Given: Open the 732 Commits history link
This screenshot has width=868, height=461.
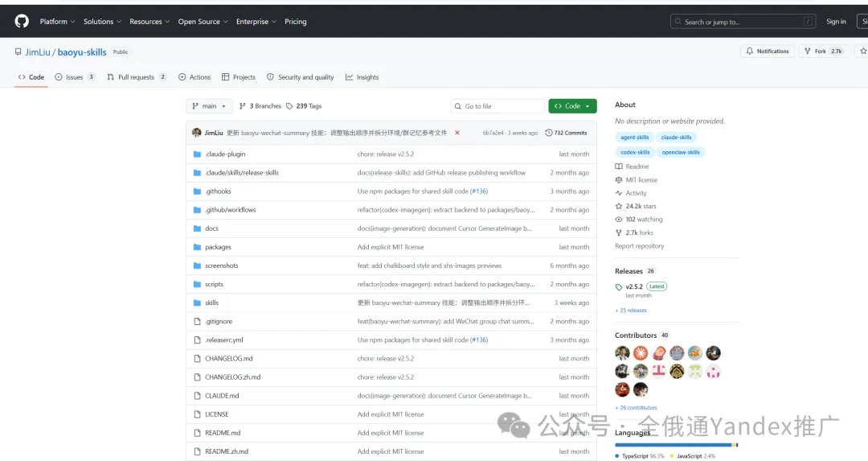Looking at the screenshot, I should pyautogui.click(x=567, y=133).
